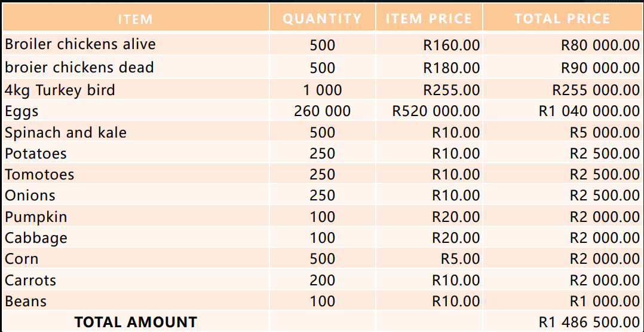Select the ITEM PRICE header cell
Screen dimensions: 644x332
pyautogui.click(x=429, y=19)
